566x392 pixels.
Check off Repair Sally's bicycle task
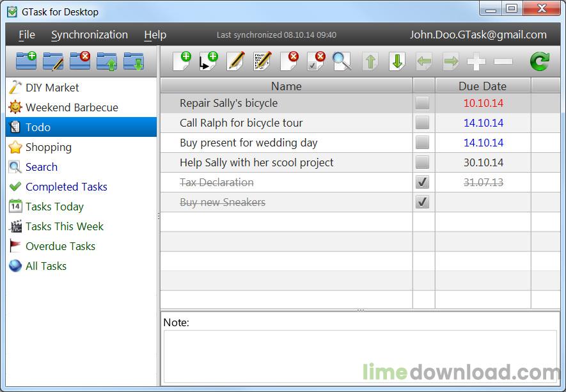pyautogui.click(x=422, y=103)
